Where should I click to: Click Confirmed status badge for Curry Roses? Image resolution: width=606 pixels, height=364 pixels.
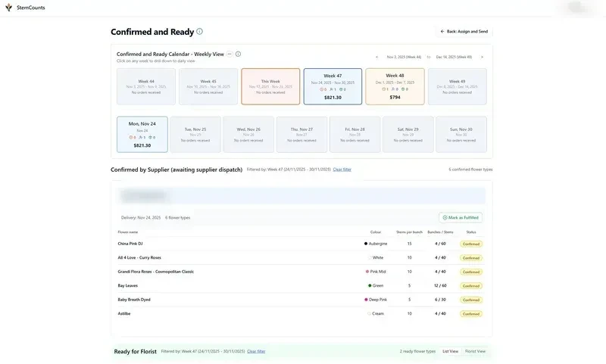[x=471, y=258]
